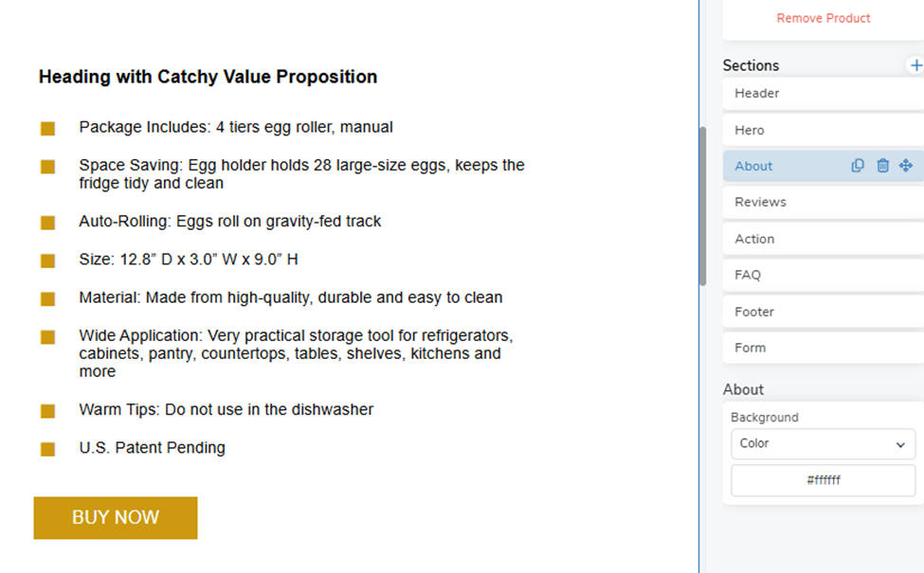Click the bullet square beside Package Includes
Viewport: 924px width, 573px height.
pos(48,129)
